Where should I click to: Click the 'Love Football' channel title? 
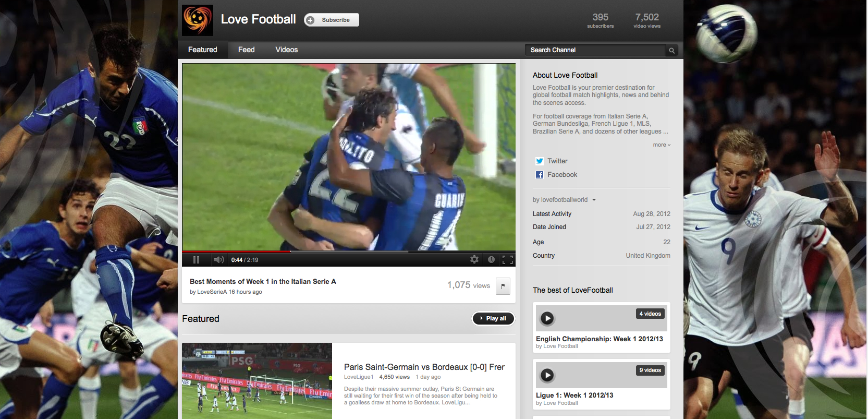(x=258, y=19)
